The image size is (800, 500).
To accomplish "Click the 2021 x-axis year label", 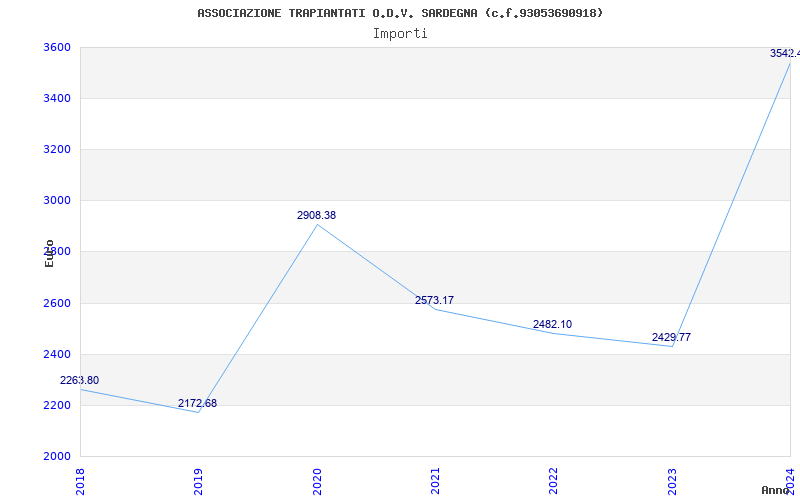I will tap(435, 481).
